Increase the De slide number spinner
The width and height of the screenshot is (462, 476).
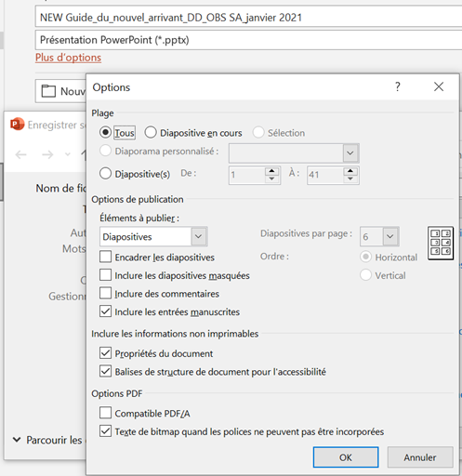pos(271,171)
